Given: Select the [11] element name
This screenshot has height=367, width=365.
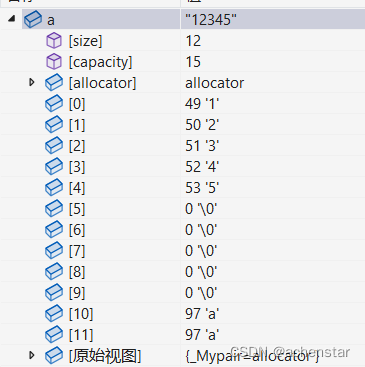Looking at the screenshot, I should pos(81,335).
